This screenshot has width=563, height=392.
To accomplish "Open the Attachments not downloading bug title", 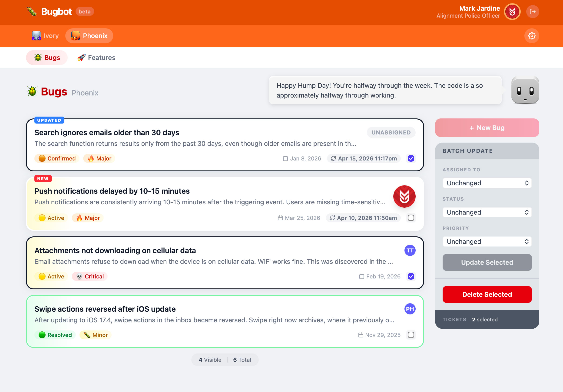I will [115, 250].
